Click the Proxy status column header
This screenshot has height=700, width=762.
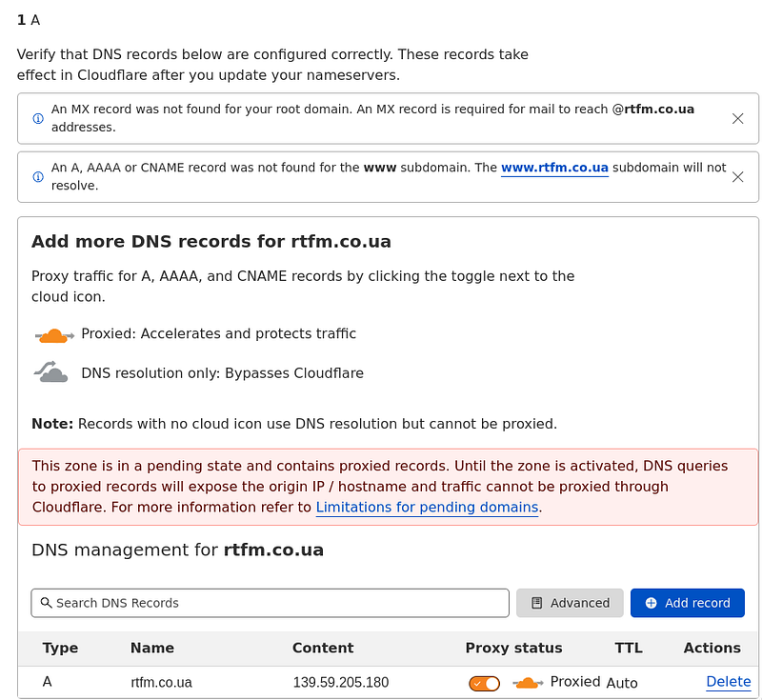tap(513, 648)
